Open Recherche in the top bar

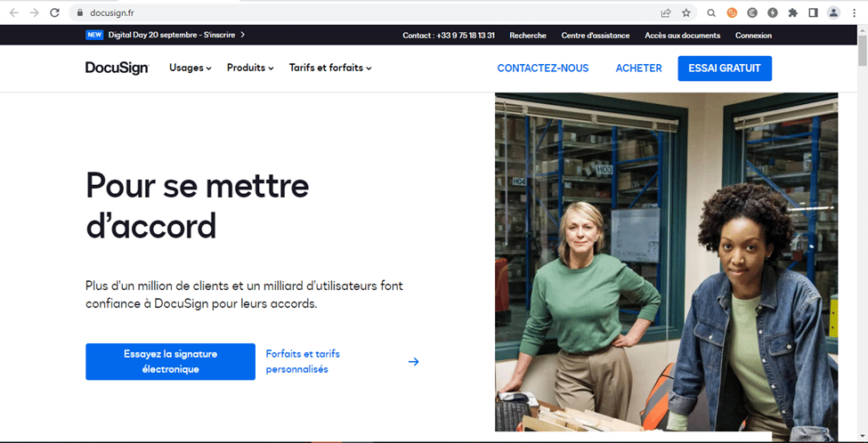[x=528, y=36]
